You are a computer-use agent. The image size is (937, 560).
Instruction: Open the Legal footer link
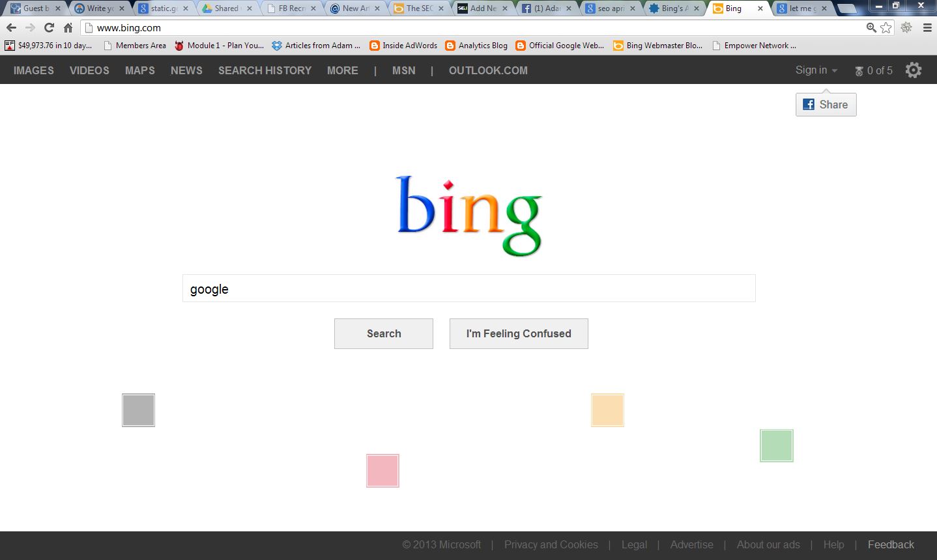tap(634, 544)
